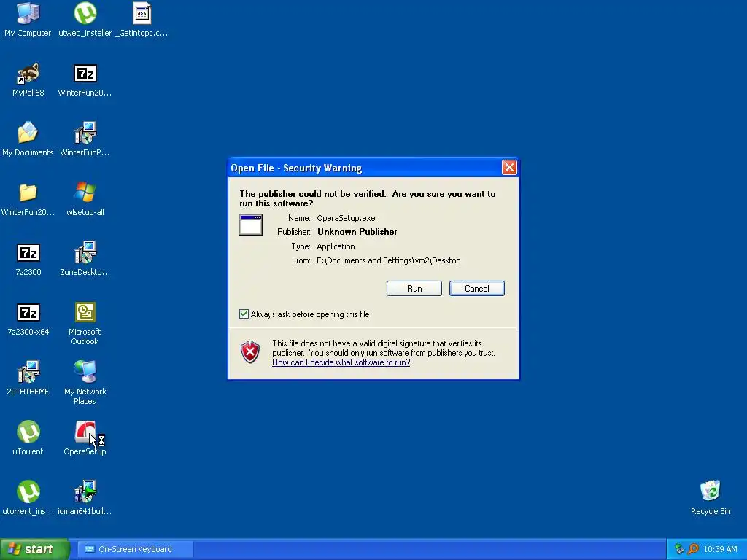
Task: Uncheck Always ask before opening this file
Action: click(x=244, y=314)
